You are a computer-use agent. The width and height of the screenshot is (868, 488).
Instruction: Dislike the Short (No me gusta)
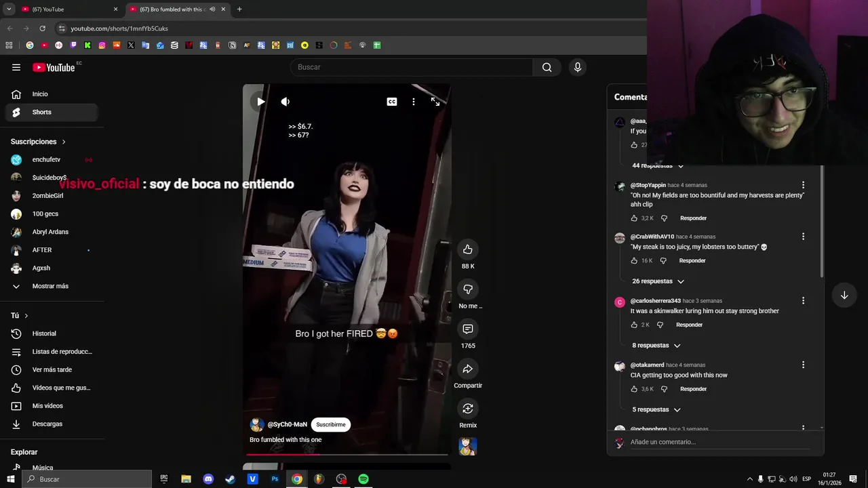tap(468, 289)
